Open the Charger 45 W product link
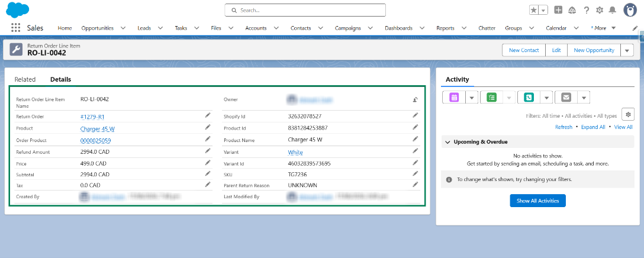644x258 pixels. (x=97, y=128)
